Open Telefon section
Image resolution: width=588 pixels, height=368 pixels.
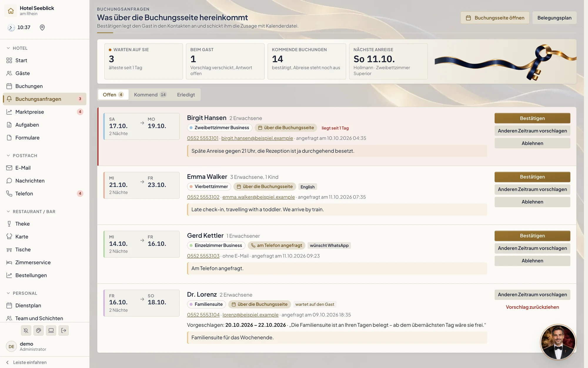tap(45, 194)
